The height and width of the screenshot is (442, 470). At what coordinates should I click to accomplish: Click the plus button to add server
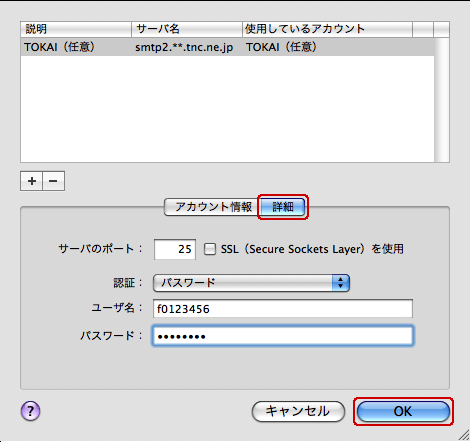pyautogui.click(x=32, y=181)
